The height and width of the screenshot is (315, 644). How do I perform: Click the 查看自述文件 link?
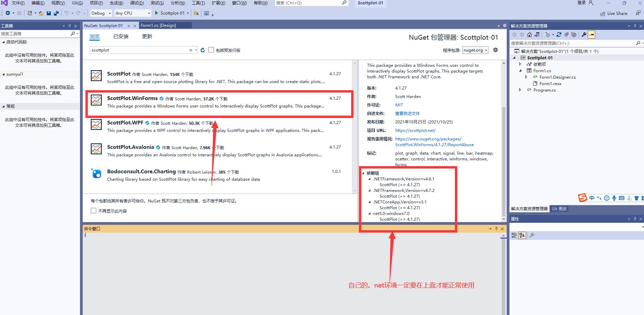(x=407, y=114)
